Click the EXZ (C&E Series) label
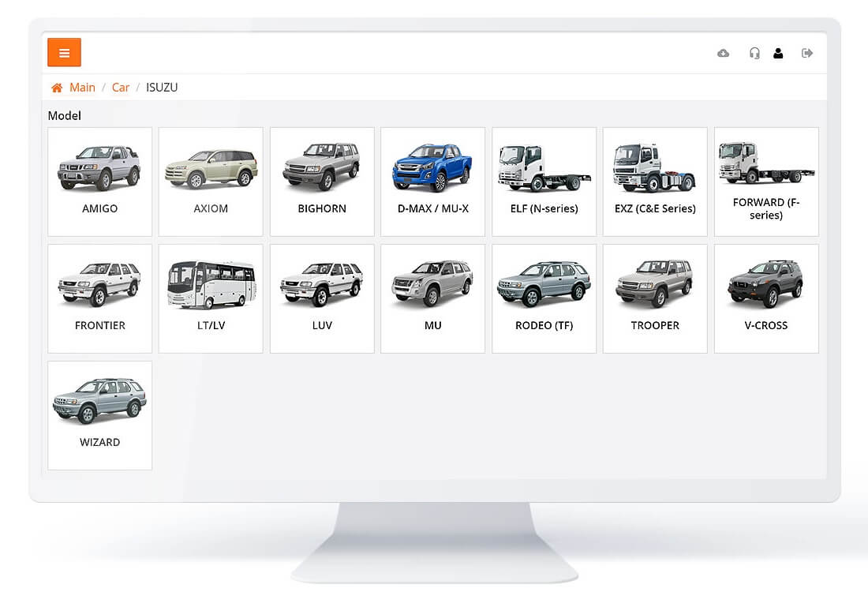The height and width of the screenshot is (592, 868). 655,208
